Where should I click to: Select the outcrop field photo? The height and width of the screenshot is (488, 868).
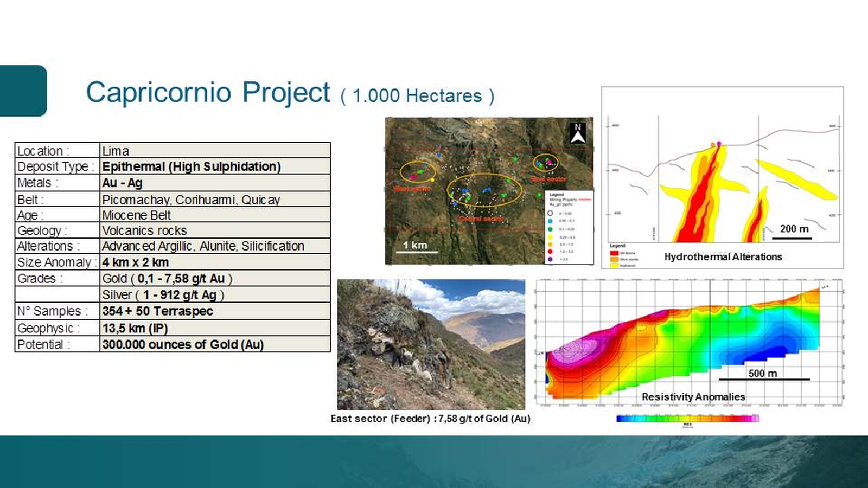(x=431, y=344)
